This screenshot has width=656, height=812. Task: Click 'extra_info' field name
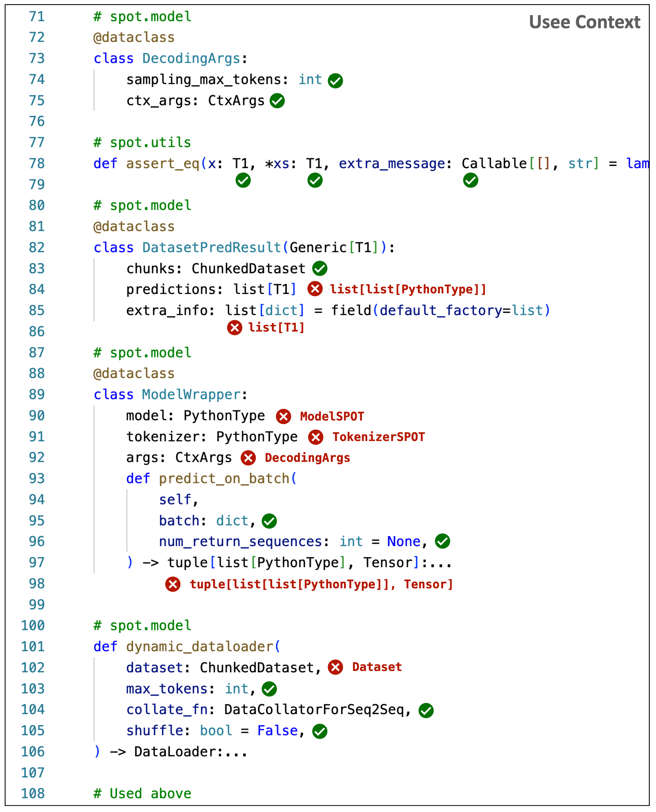[x=167, y=311]
